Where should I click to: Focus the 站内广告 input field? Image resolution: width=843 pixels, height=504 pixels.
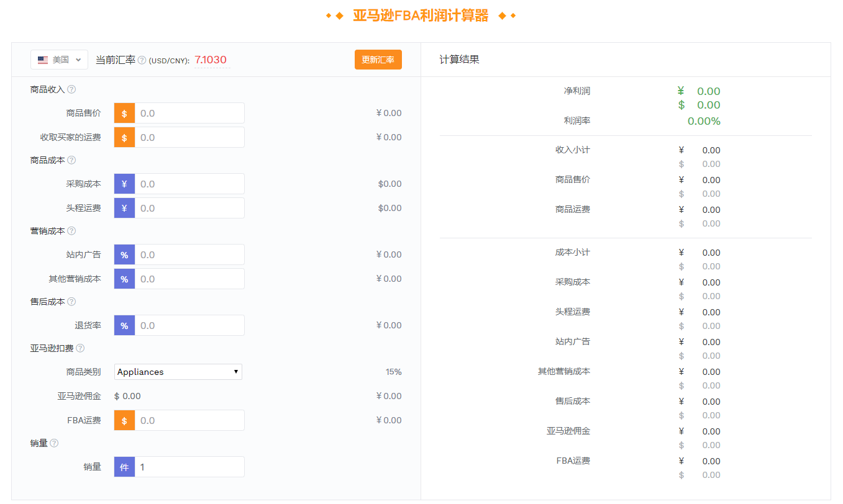pyautogui.click(x=189, y=255)
